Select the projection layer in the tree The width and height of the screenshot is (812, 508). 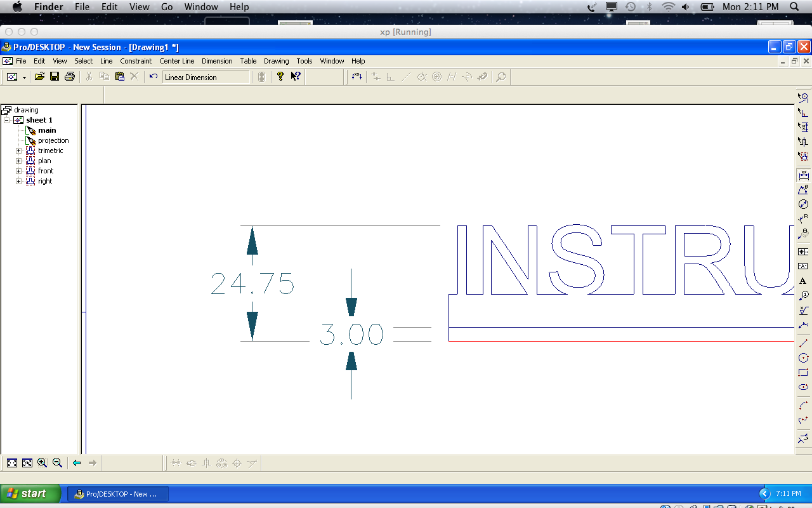click(53, 140)
